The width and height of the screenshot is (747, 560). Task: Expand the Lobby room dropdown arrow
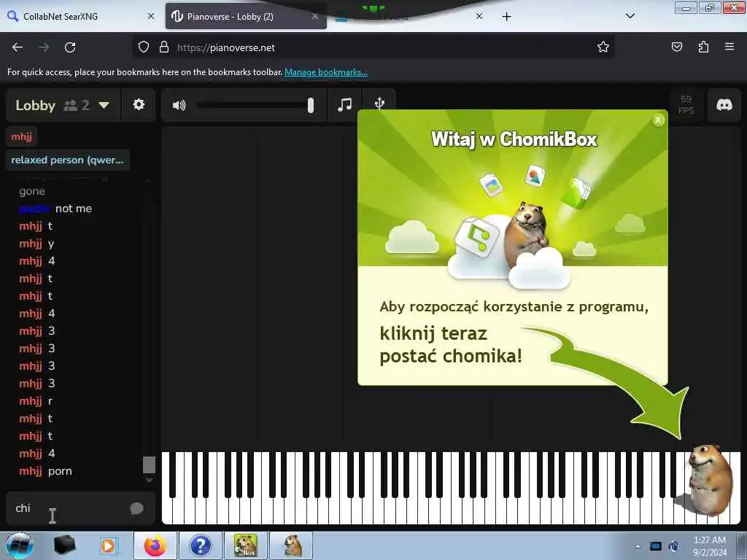104,105
